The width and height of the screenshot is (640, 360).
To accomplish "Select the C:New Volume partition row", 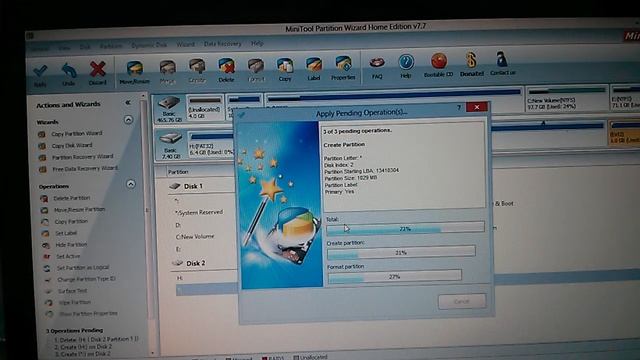I will pos(195,237).
